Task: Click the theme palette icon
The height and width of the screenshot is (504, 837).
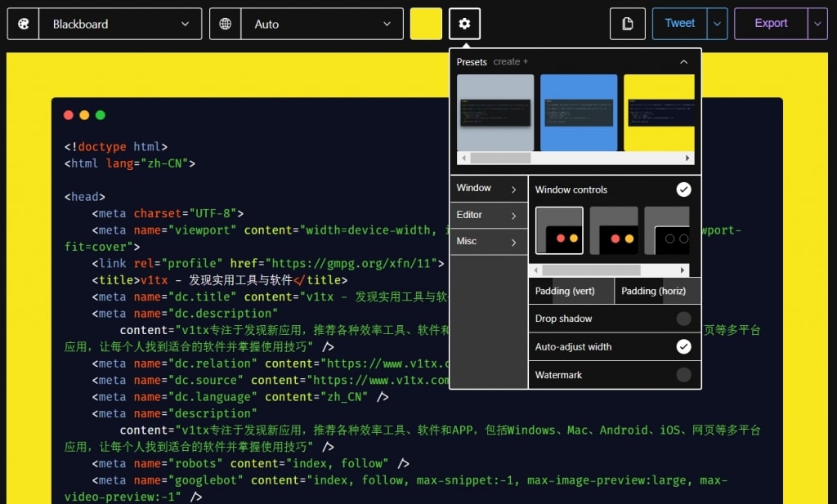Action: [x=23, y=24]
